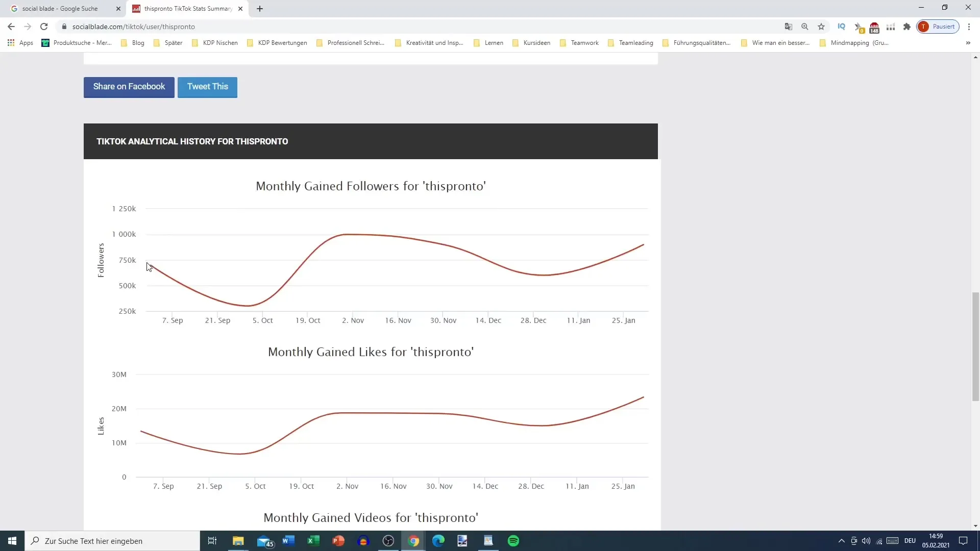Bookmark this page with star icon
The height and width of the screenshot is (551, 980).
pos(821,27)
